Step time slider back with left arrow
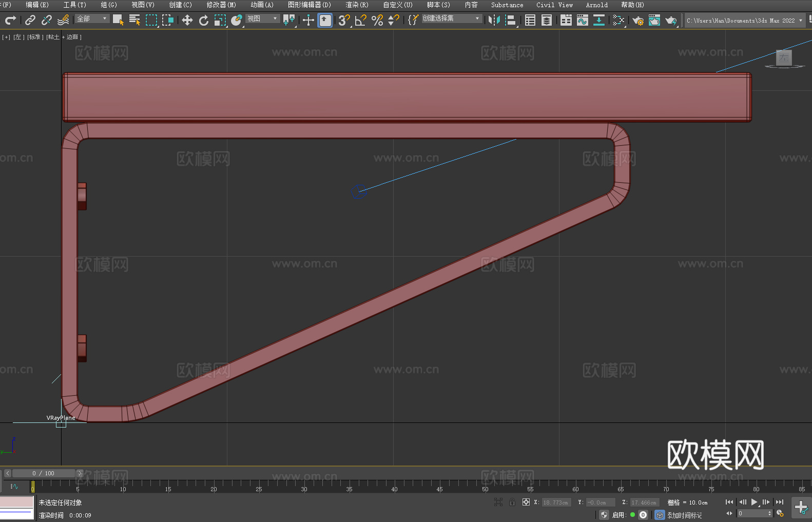The image size is (812, 522). pos(7,473)
